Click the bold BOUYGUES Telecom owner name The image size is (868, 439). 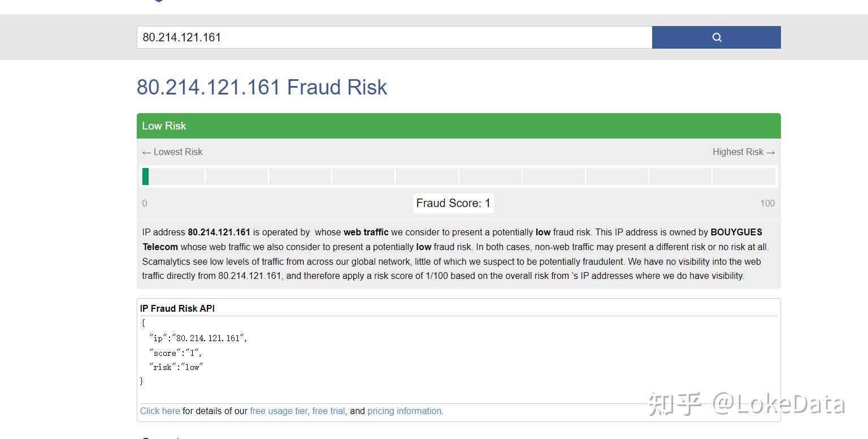click(736, 232)
